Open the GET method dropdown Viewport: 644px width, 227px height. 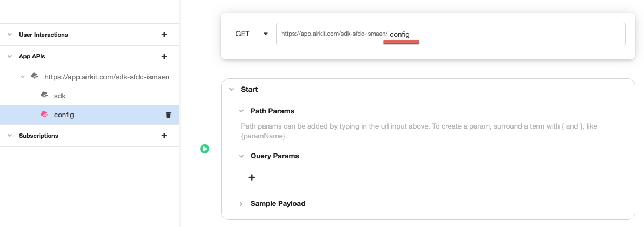point(251,34)
